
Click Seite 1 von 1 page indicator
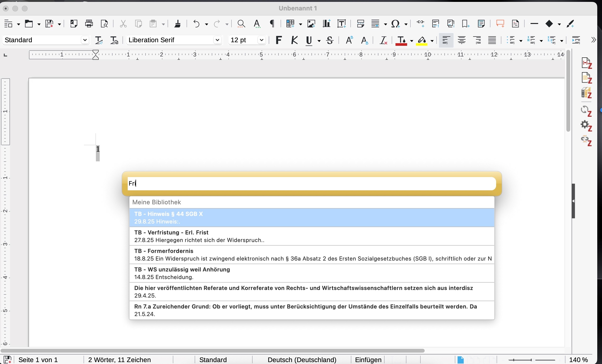click(38, 359)
